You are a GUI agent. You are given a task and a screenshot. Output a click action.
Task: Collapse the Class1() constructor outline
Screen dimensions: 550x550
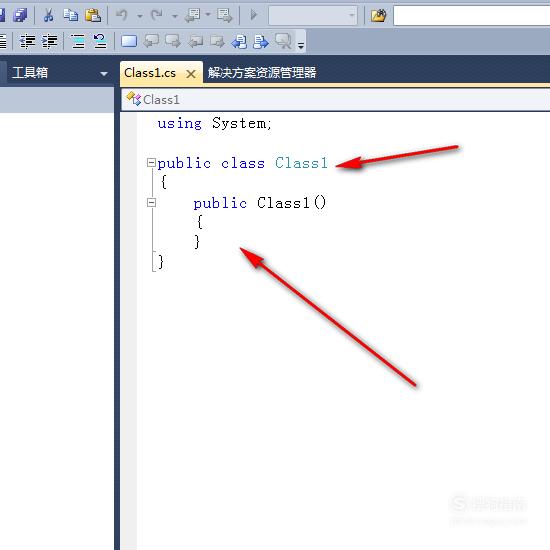click(151, 202)
